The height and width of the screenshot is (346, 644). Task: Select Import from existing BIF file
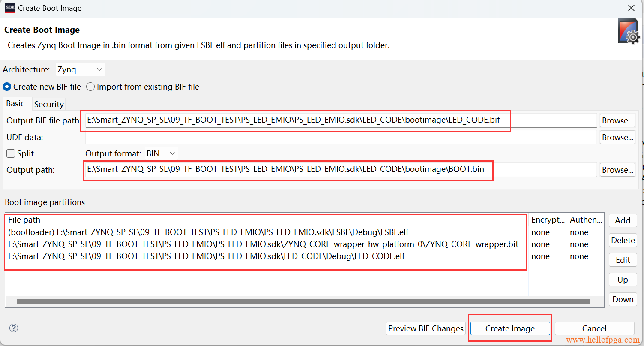[x=90, y=87]
